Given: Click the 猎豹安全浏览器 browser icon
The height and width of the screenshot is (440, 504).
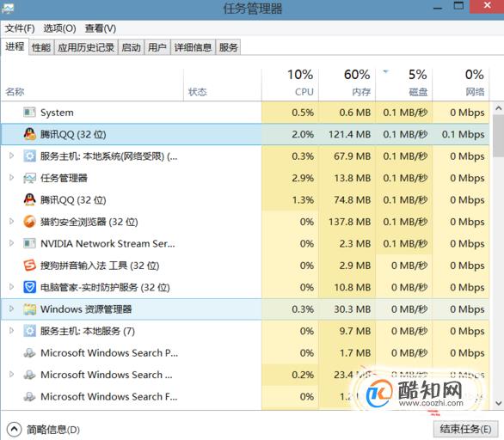Looking at the screenshot, I should [x=29, y=222].
